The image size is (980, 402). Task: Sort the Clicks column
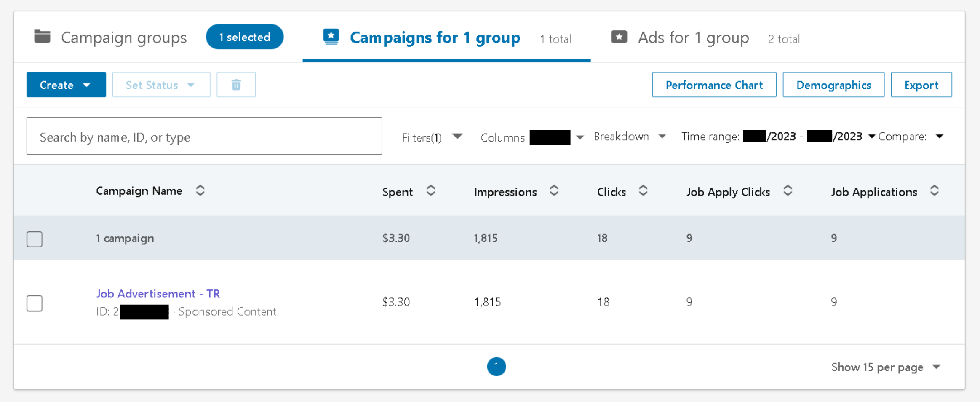coord(643,190)
